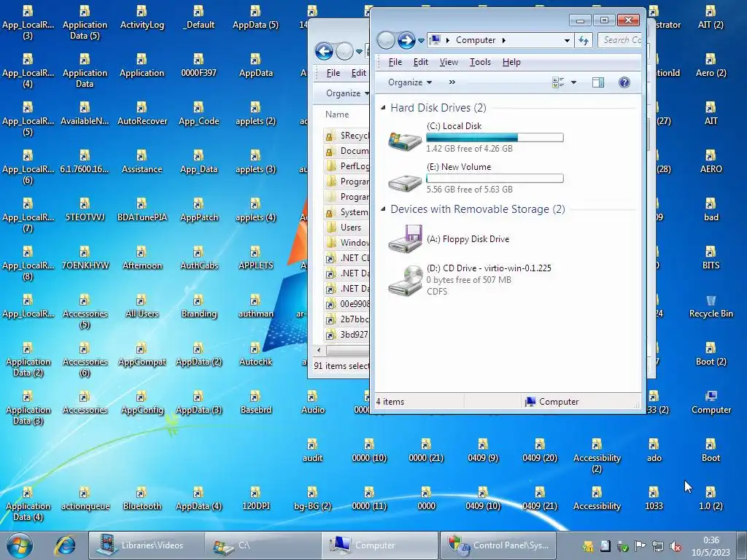Viewport: 747px width, 560px height.
Task: Open the Recycle Bin desktop icon
Action: click(711, 306)
